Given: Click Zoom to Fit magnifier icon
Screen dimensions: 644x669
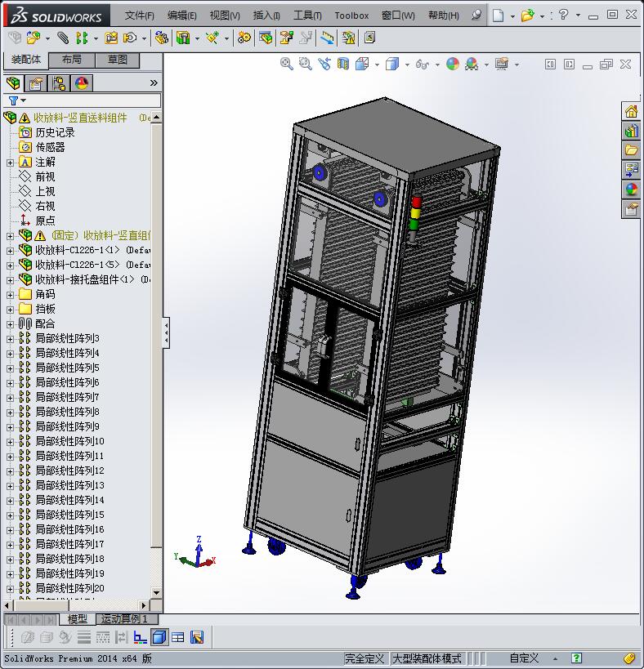Looking at the screenshot, I should (286, 64).
